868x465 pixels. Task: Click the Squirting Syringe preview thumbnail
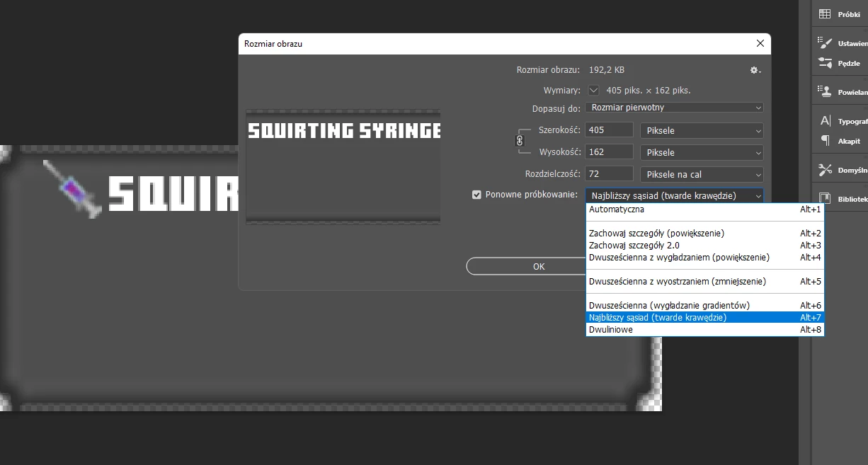coord(343,167)
